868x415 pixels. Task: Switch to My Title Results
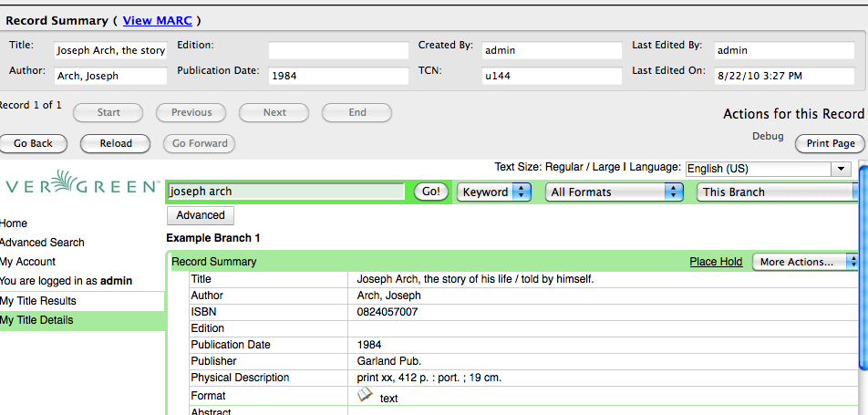[38, 301]
